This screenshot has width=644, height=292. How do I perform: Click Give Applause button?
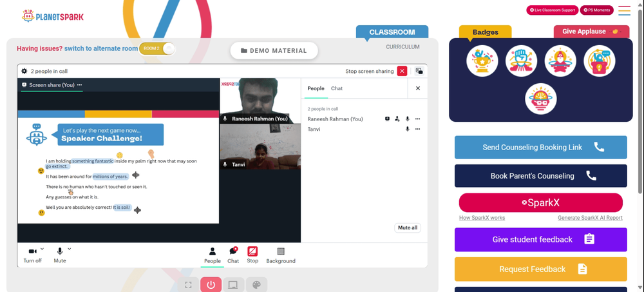pos(591,31)
